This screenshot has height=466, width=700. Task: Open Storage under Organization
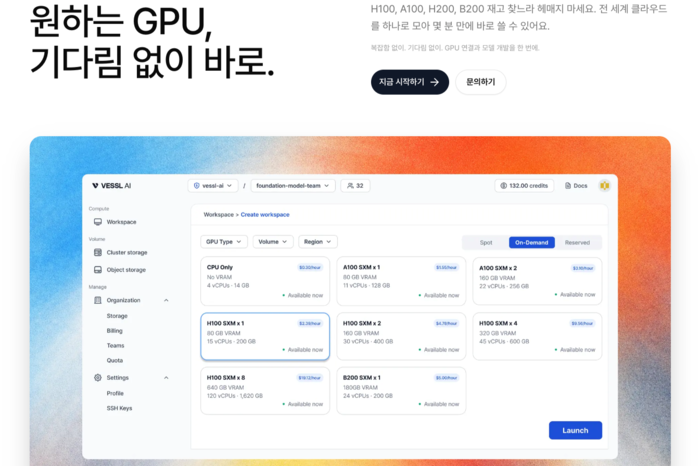[x=117, y=316]
